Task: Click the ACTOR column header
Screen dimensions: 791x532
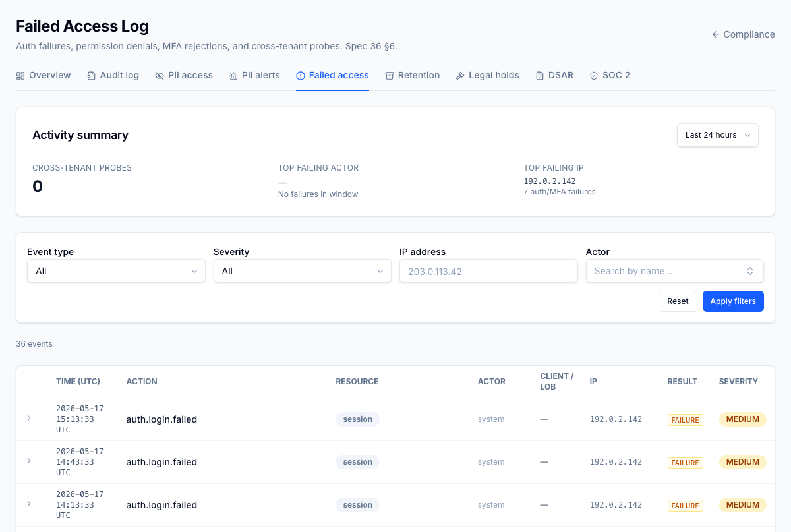Action: point(492,382)
